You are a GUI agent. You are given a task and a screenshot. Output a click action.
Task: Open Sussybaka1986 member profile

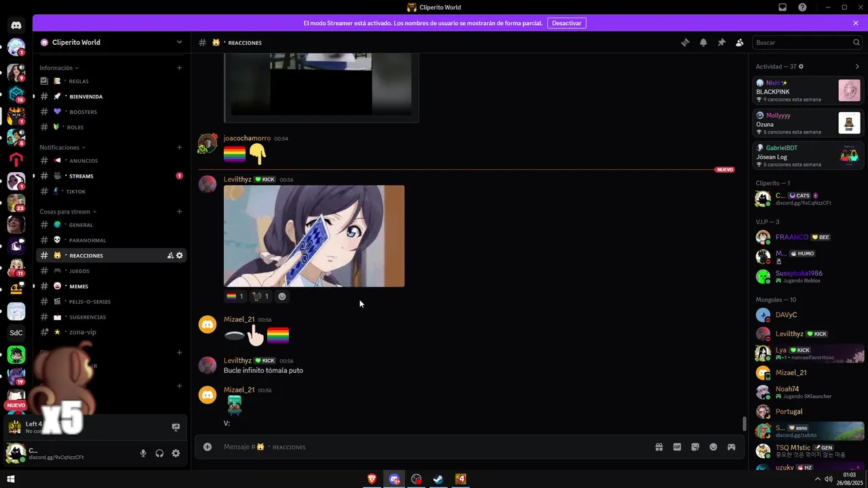click(x=807, y=277)
